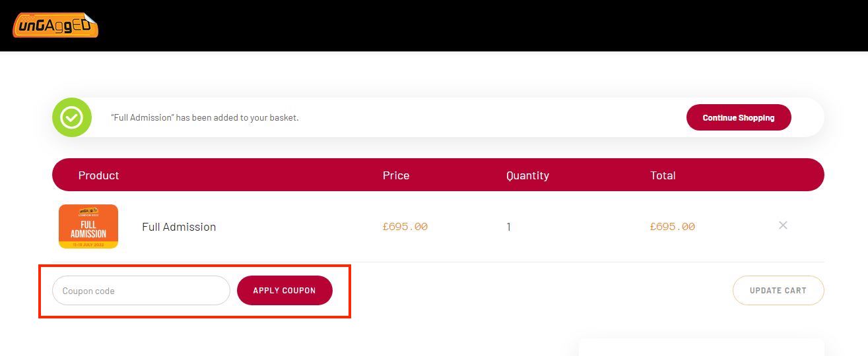Click the Product column header
Image resolution: width=868 pixels, height=356 pixels.
(98, 175)
